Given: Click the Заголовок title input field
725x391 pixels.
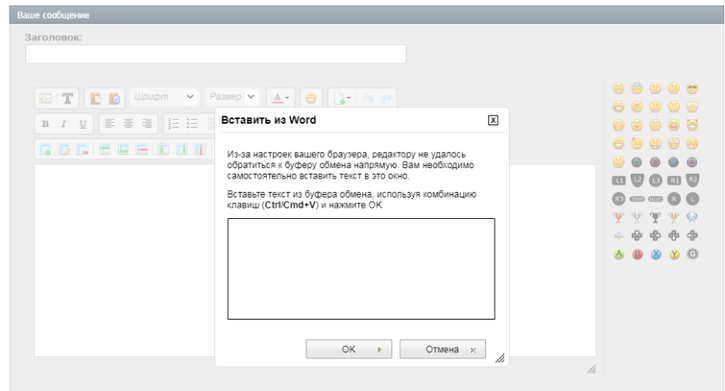Looking at the screenshot, I should (216, 54).
